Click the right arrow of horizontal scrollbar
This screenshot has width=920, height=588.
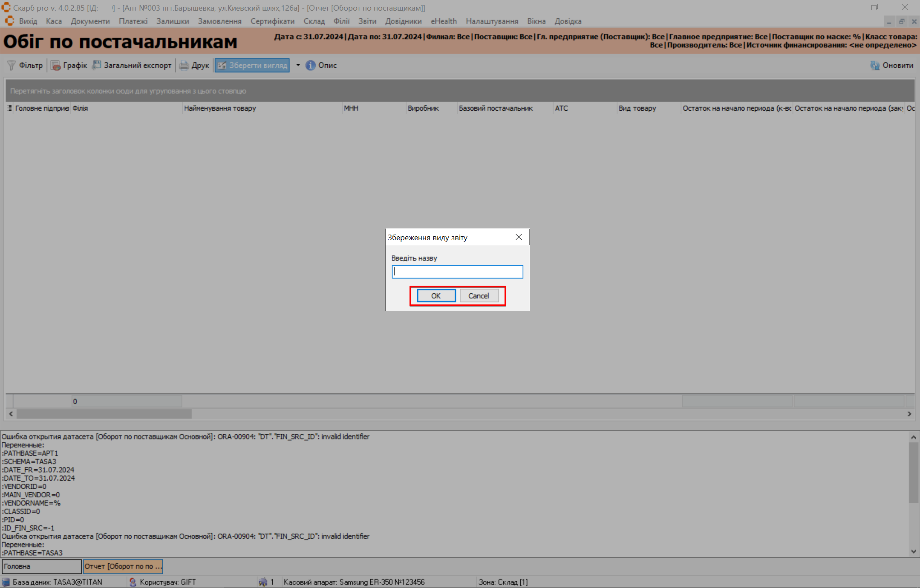[909, 413]
